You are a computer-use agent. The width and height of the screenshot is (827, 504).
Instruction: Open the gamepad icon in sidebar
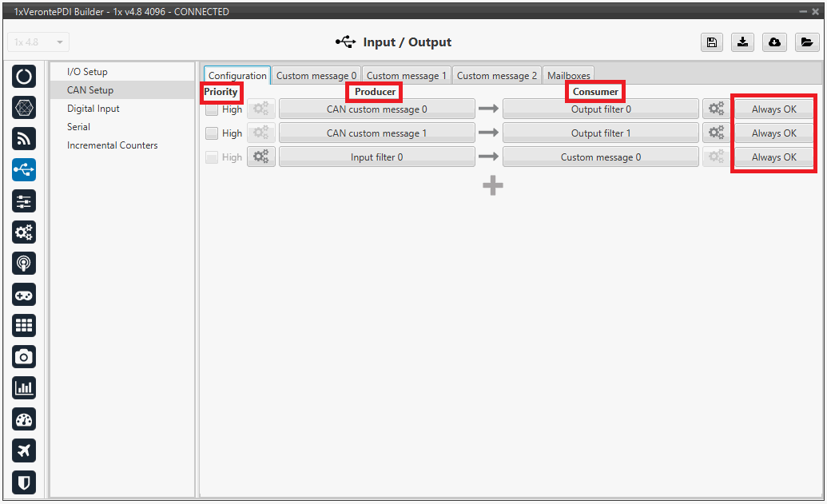click(24, 295)
